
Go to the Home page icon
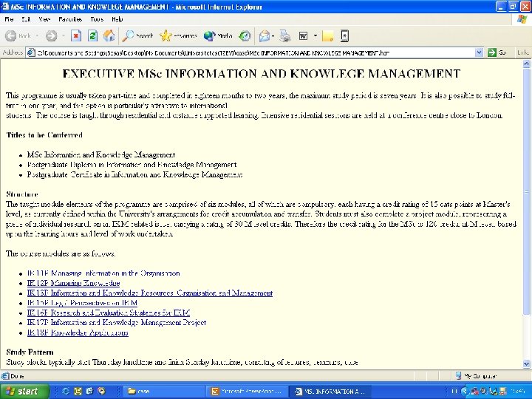(x=109, y=35)
